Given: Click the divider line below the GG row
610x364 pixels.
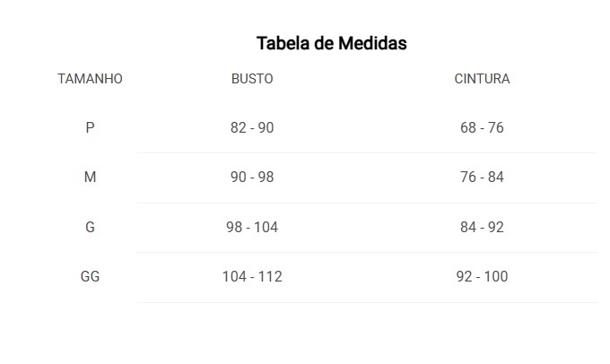Looking at the screenshot, I should (x=367, y=302).
